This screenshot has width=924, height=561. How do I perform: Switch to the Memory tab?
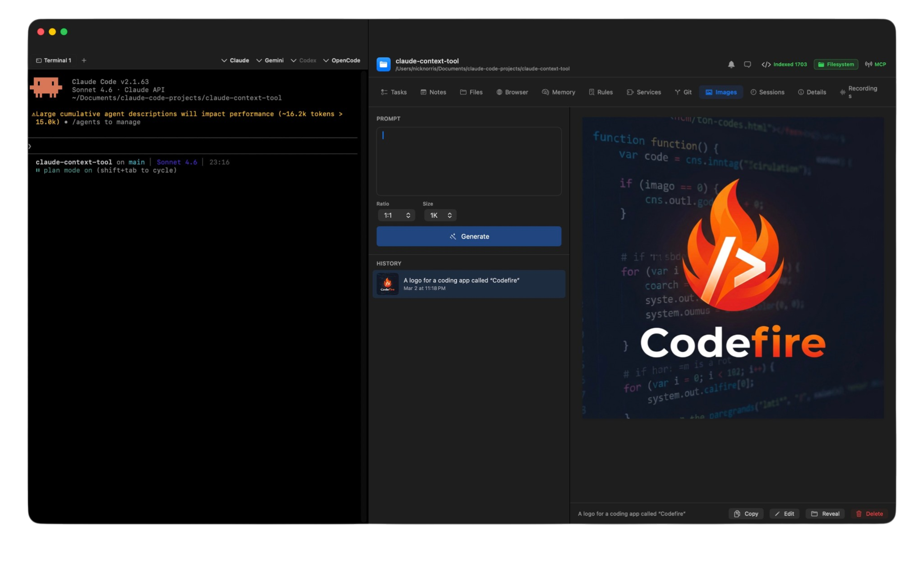pos(558,92)
